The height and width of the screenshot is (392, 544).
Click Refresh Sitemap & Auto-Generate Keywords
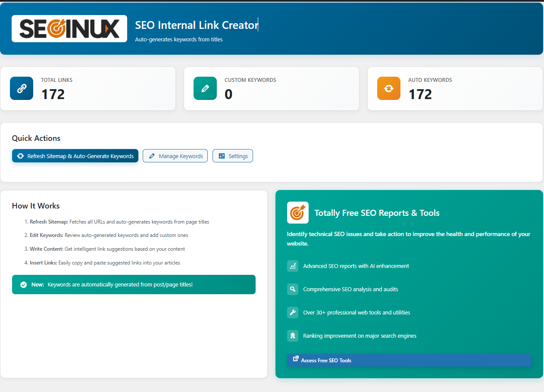click(75, 156)
